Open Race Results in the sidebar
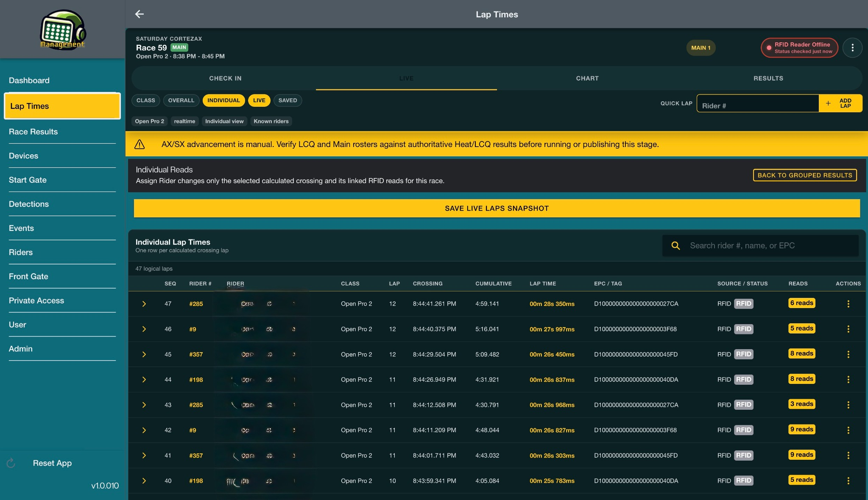Screen dimensions: 868x500 [x=62, y=132]
